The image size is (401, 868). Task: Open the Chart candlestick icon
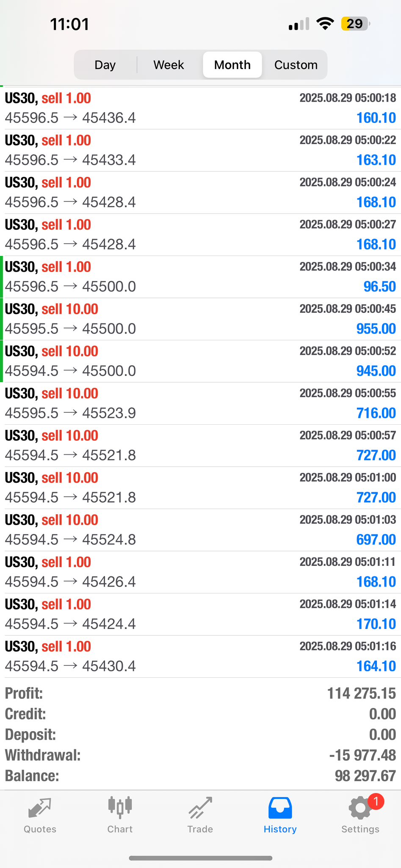[120, 807]
